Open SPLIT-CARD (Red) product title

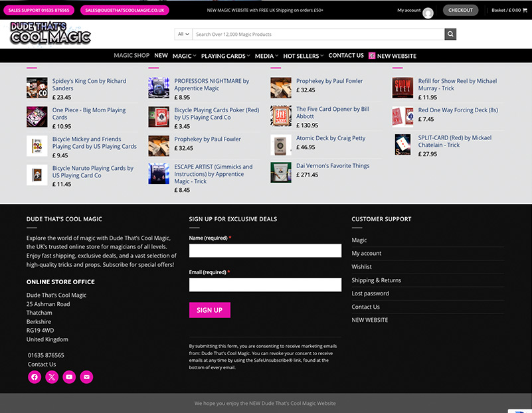[455, 141]
